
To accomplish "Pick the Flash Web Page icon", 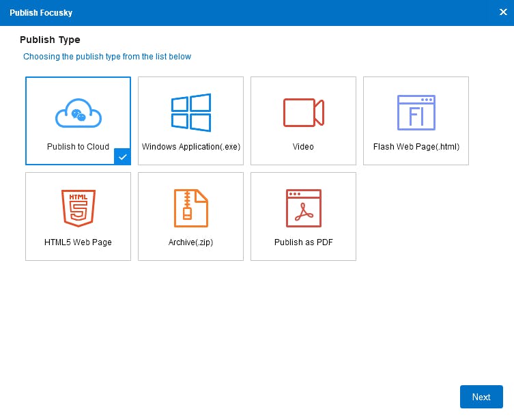I will click(x=416, y=112).
